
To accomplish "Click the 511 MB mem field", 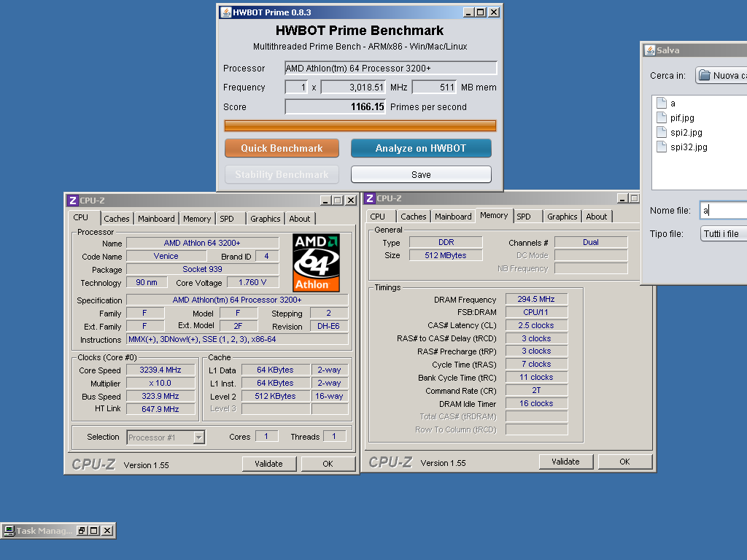I will point(434,87).
